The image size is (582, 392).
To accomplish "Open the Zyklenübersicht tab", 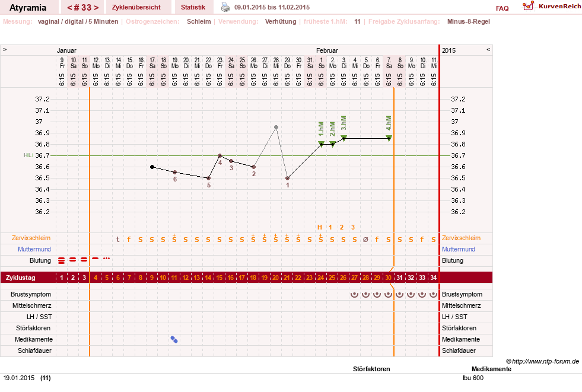I will coord(136,8).
